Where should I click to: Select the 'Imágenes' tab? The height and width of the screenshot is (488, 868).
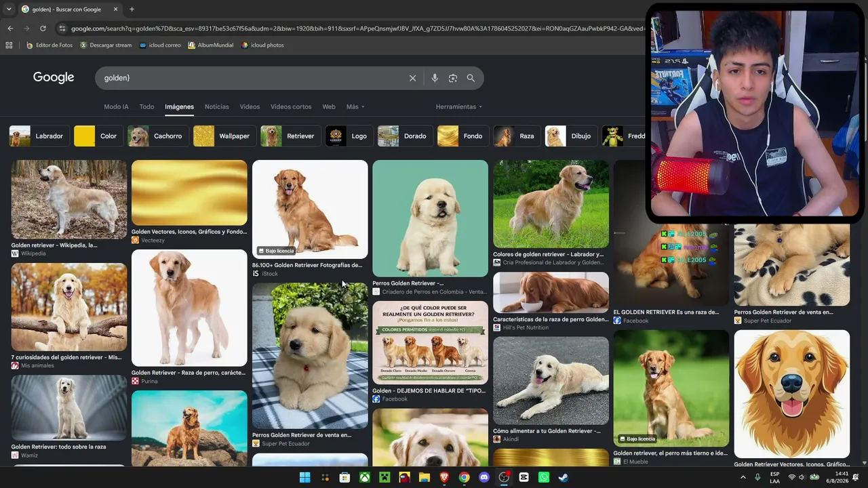coord(179,106)
